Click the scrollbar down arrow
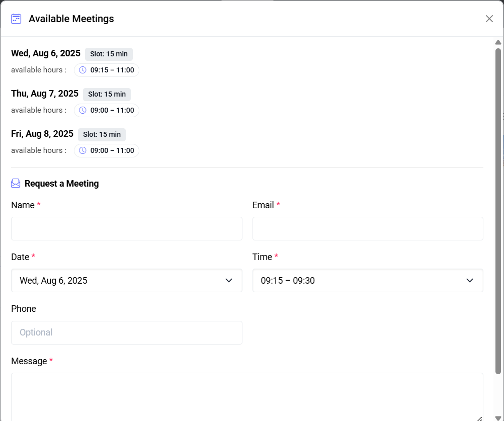504x421 pixels. (499, 416)
